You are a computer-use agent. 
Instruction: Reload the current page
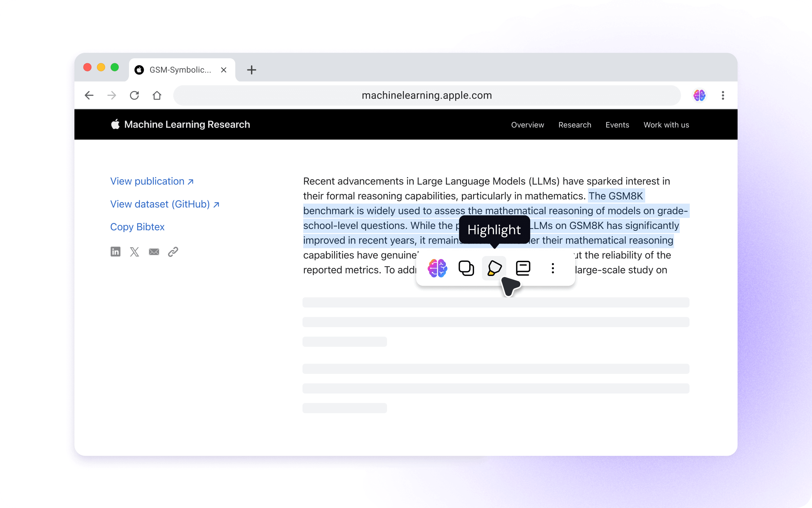[134, 96]
